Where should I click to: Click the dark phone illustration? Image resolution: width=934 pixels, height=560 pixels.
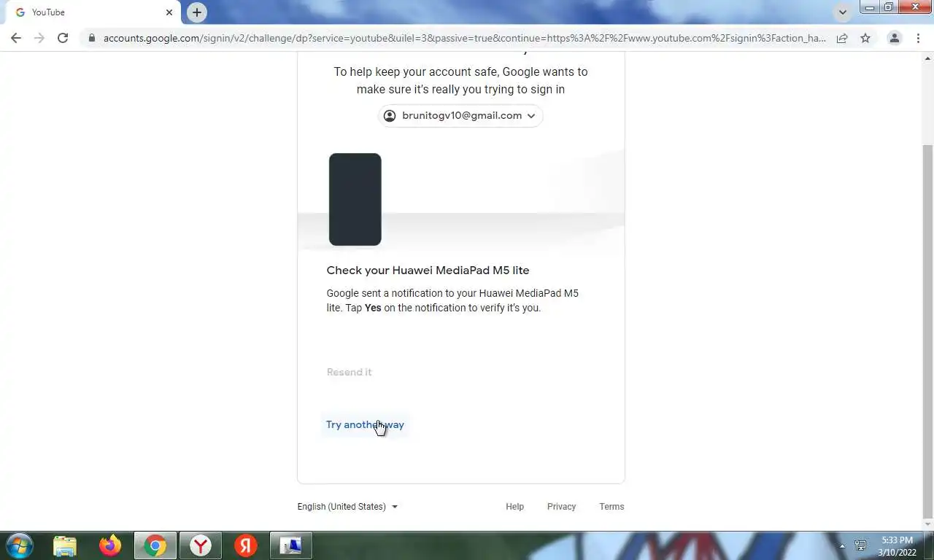(x=355, y=199)
